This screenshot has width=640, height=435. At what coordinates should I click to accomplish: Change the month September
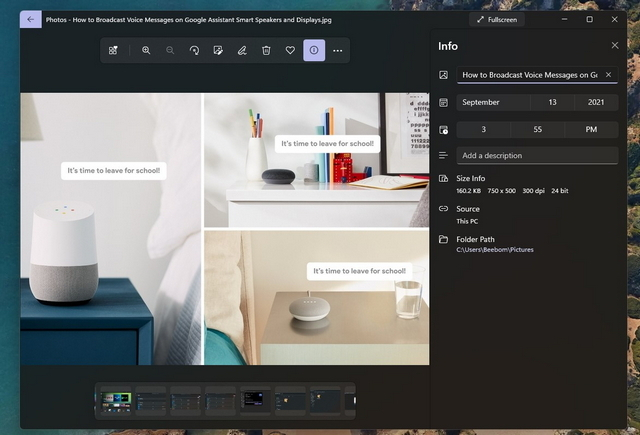coord(493,102)
